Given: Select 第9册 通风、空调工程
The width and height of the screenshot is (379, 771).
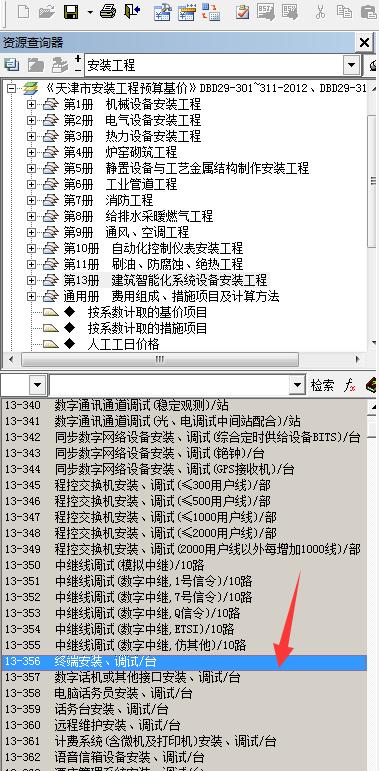Looking at the screenshot, I should pyautogui.click(x=126, y=232).
